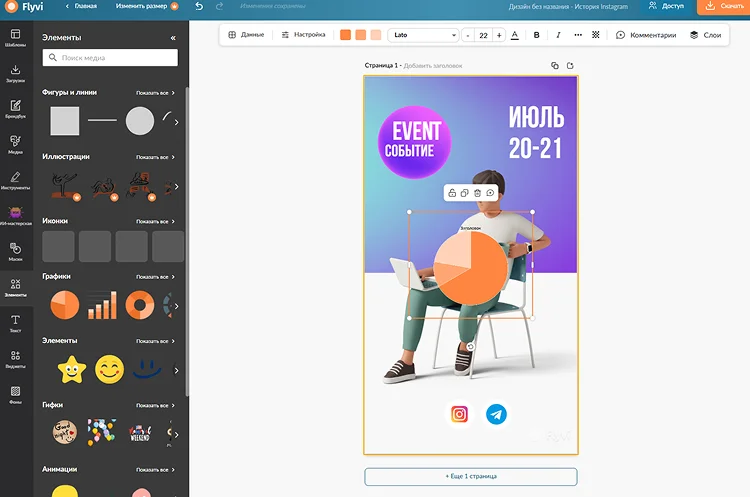Toggle italic formatting button
750x497 pixels.
(x=558, y=35)
